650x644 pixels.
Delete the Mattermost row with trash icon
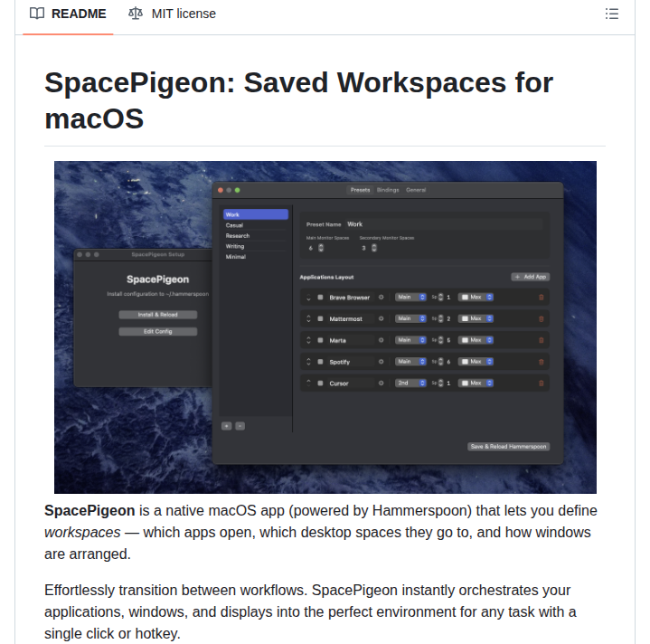541,319
